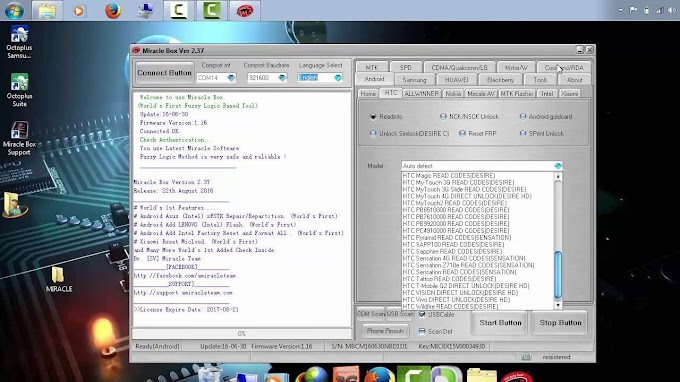The image size is (680, 382).
Task: Click the small icon beside registered status
Action: click(x=526, y=357)
